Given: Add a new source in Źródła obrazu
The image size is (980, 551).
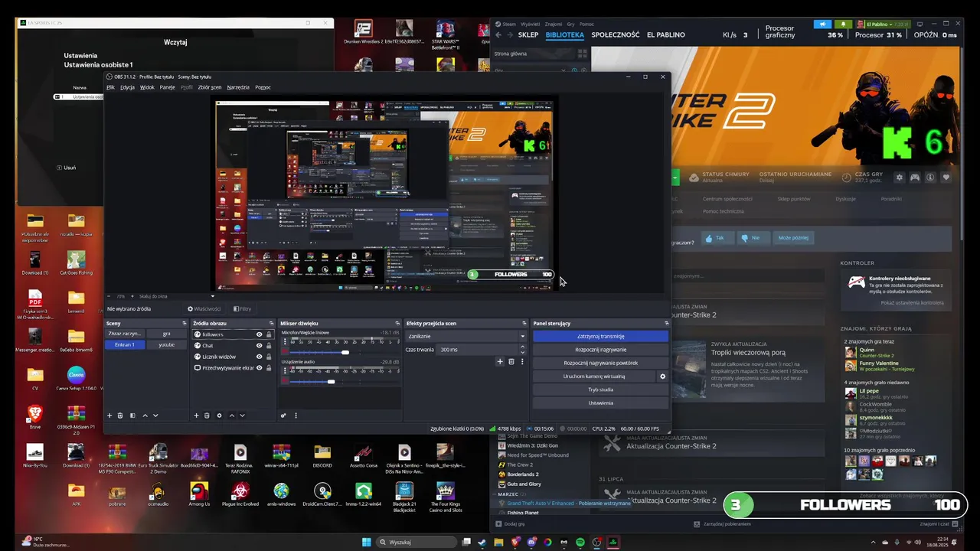Looking at the screenshot, I should pos(196,416).
